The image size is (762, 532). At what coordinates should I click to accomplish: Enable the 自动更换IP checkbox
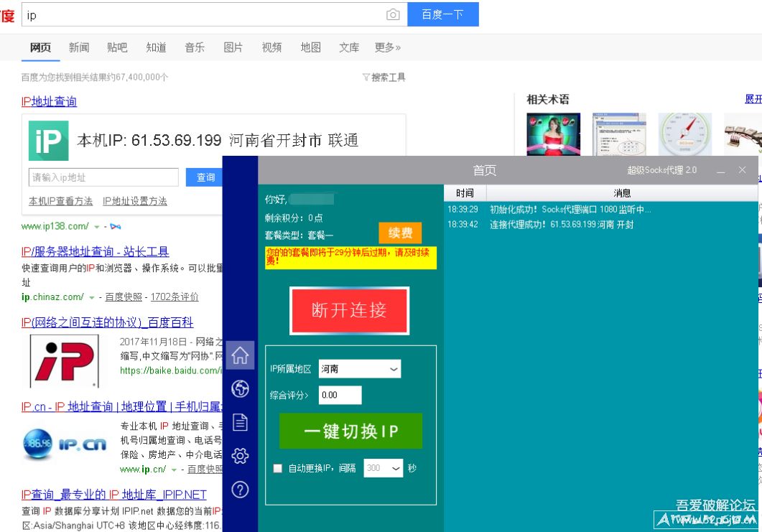coord(277,468)
